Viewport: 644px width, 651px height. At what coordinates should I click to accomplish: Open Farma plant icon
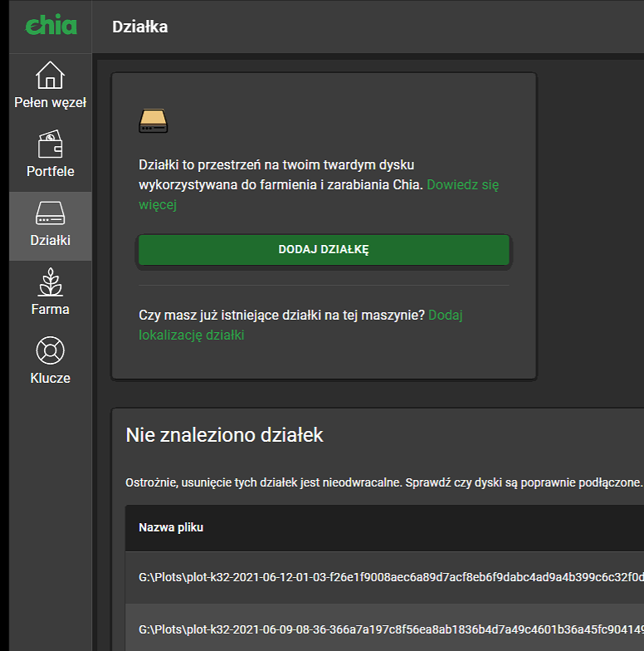pos(50,282)
